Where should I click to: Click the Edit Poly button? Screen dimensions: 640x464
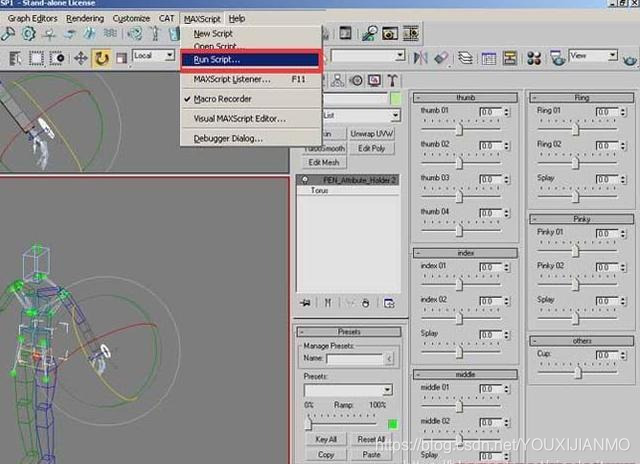[x=371, y=149]
